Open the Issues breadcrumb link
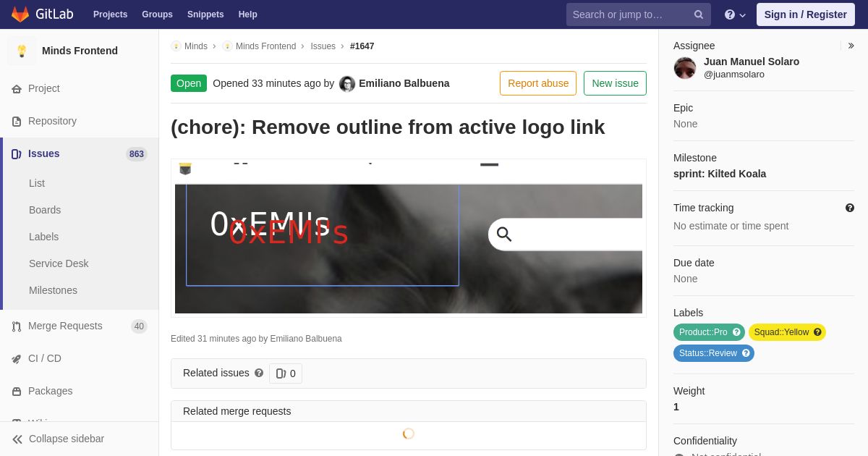This screenshot has height=456, width=868. point(323,46)
